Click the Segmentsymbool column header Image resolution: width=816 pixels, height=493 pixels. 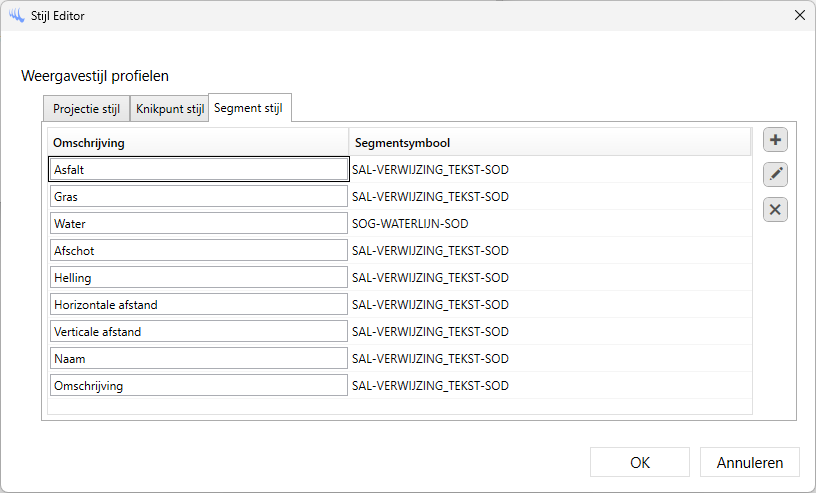(549, 143)
